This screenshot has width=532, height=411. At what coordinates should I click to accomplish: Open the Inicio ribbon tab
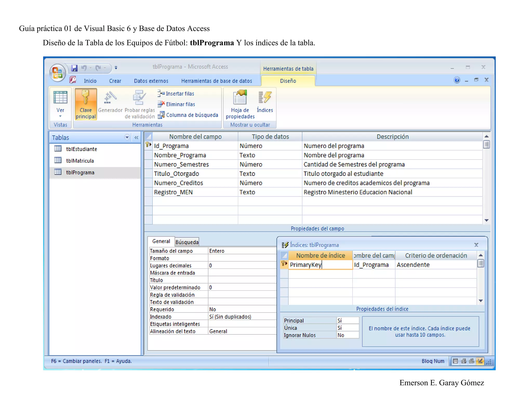point(90,81)
